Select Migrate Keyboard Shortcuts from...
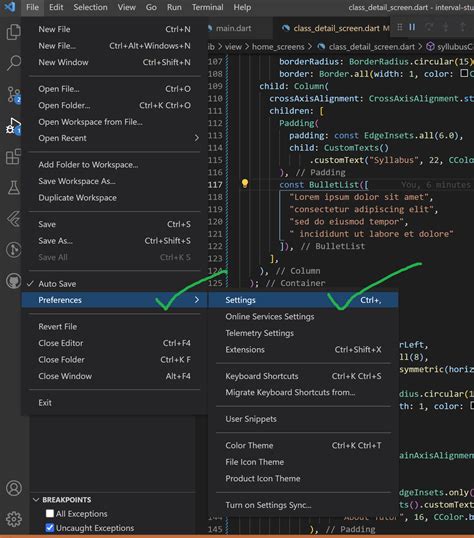Viewport: 474px width, 538px height. (303, 393)
